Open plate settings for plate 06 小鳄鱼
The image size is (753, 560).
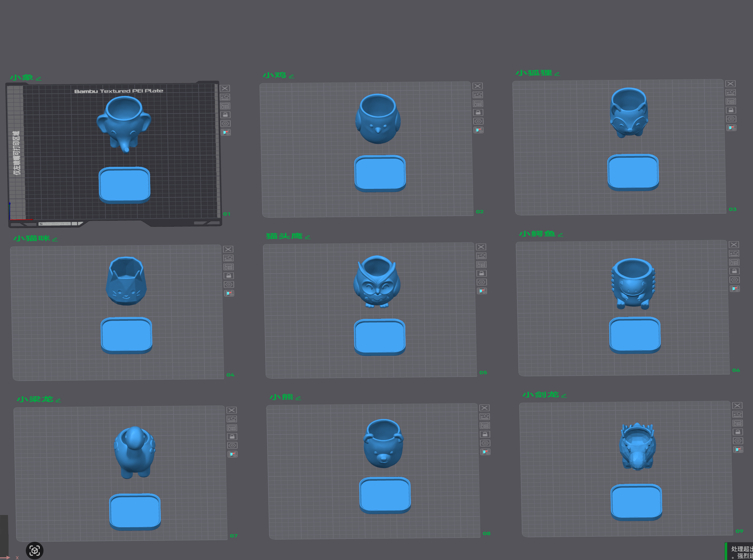point(735,280)
